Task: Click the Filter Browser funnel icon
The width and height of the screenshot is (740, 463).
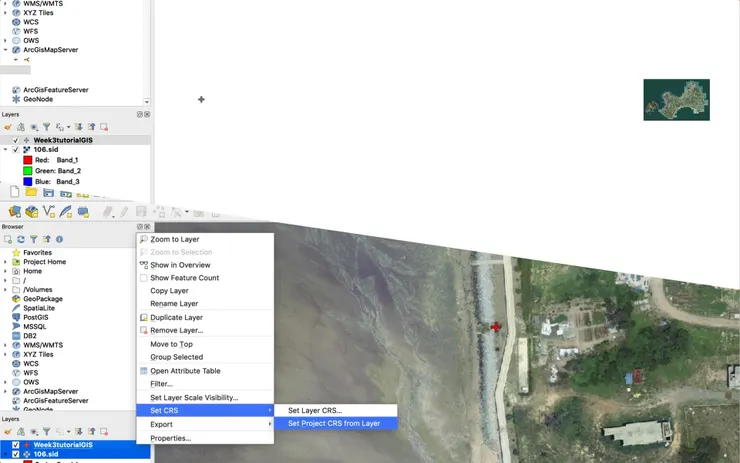Action: click(x=34, y=239)
